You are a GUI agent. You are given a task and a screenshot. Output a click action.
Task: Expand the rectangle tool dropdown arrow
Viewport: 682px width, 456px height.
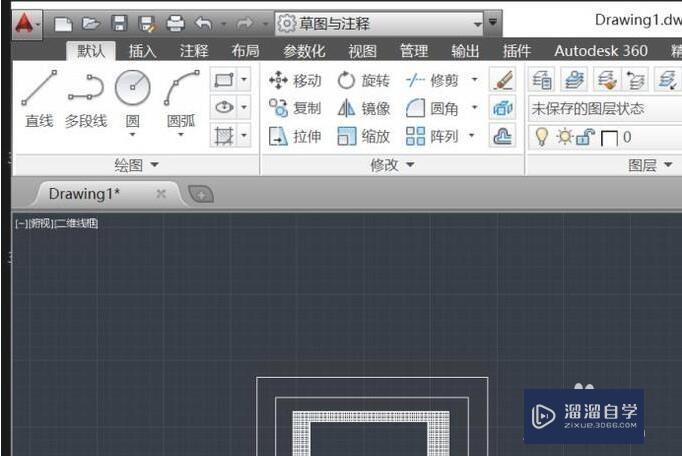click(244, 80)
